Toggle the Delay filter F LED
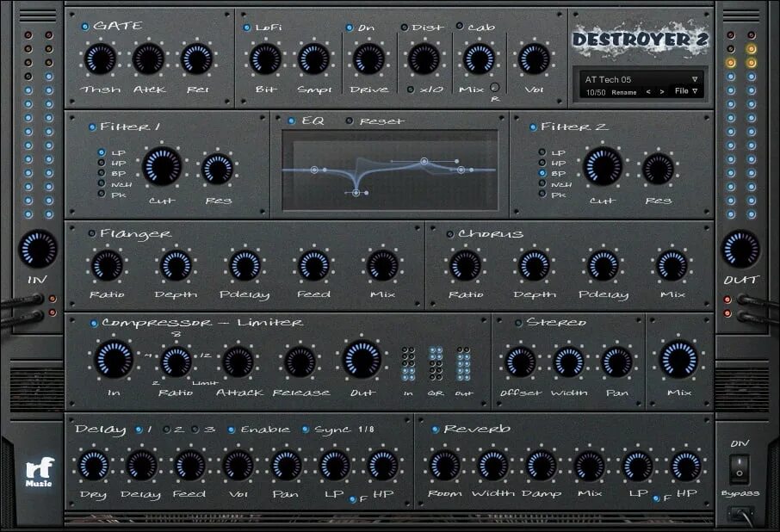The height and width of the screenshot is (532, 780). tap(353, 499)
